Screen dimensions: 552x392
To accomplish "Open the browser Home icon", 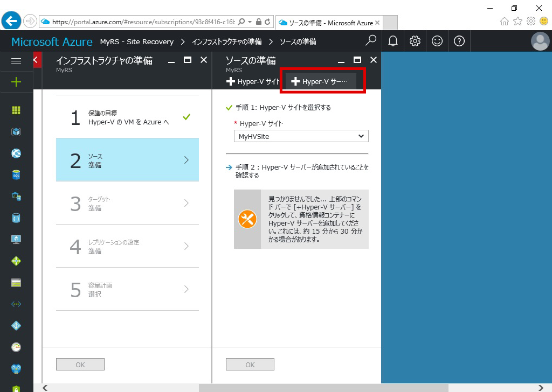I will (505, 22).
